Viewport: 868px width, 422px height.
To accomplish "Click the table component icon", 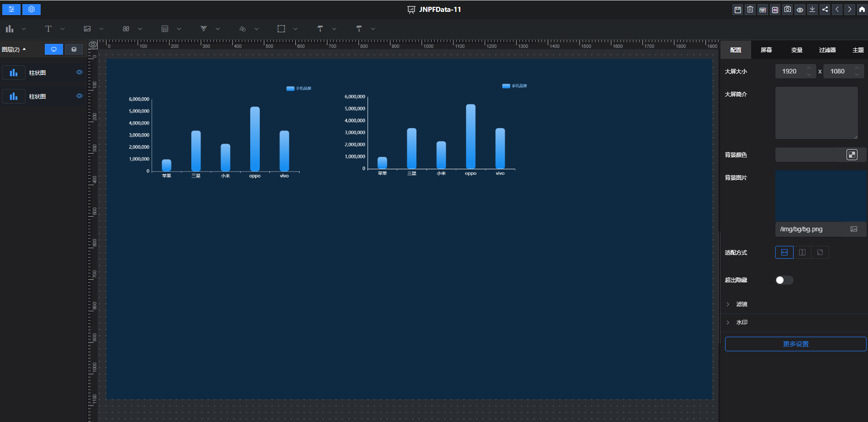I will click(165, 29).
